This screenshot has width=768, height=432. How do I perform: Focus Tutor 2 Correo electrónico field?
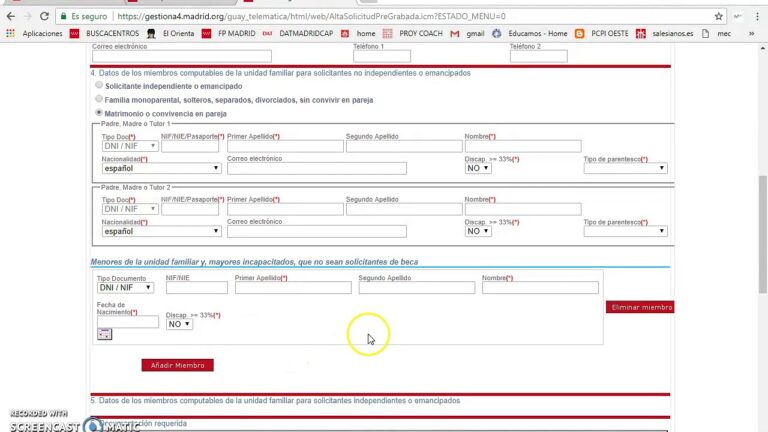click(317, 231)
